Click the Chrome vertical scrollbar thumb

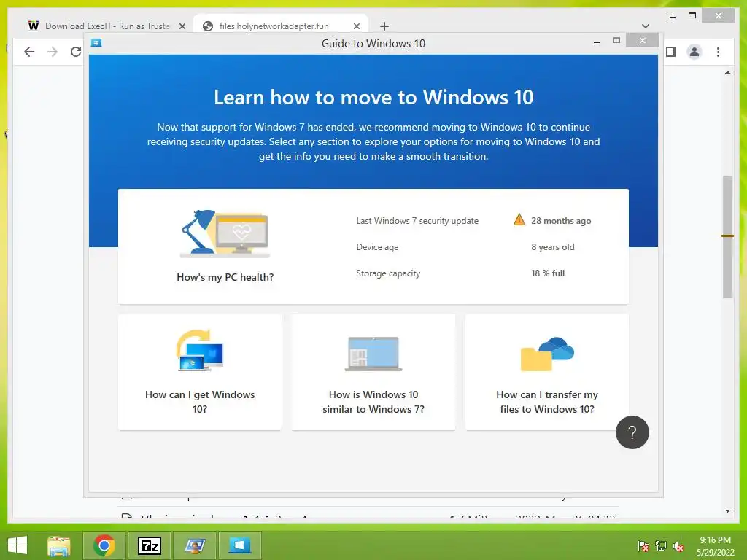(727, 237)
